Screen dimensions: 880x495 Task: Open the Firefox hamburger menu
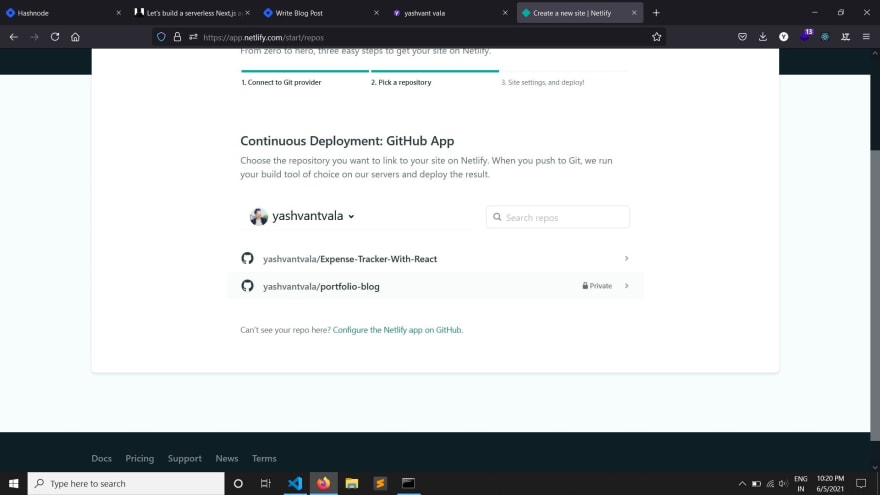[x=866, y=37]
